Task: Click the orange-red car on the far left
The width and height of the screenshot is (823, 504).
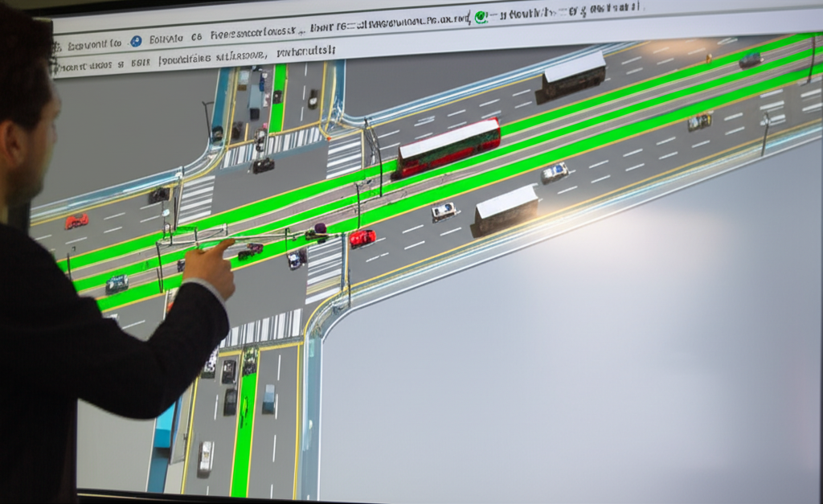Action: click(x=77, y=220)
